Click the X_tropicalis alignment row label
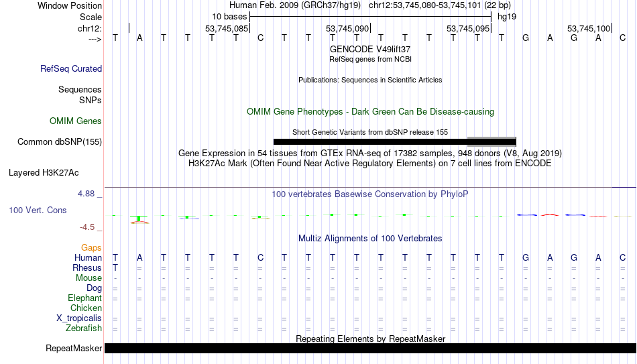Image resolution: width=637 pixels, height=364 pixels. (x=79, y=318)
